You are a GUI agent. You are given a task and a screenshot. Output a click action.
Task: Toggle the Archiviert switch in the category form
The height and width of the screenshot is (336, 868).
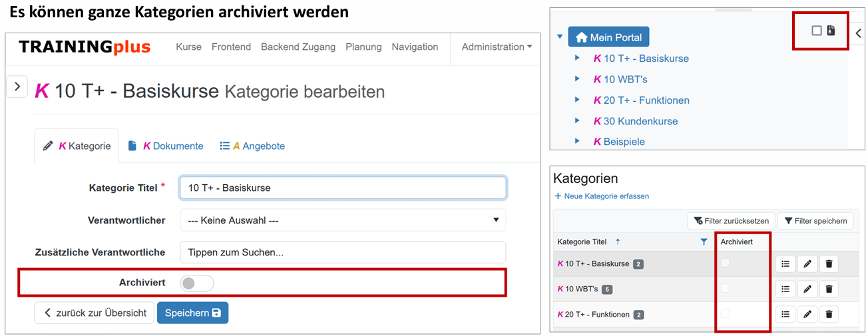pyautogui.click(x=197, y=283)
